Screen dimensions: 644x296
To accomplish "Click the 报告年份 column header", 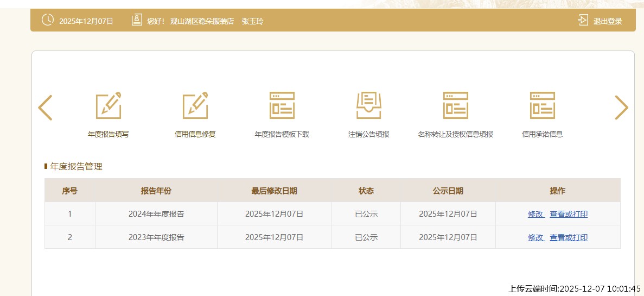I will [156, 191].
